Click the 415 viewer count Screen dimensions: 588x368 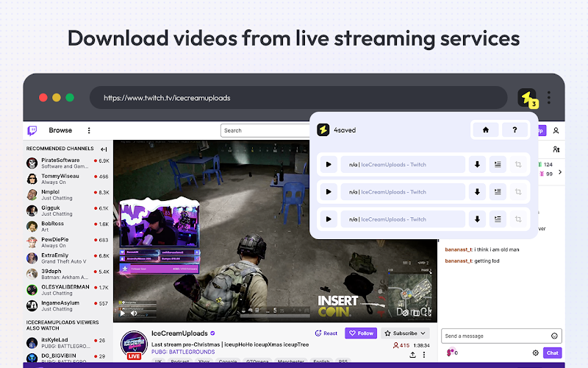point(401,345)
